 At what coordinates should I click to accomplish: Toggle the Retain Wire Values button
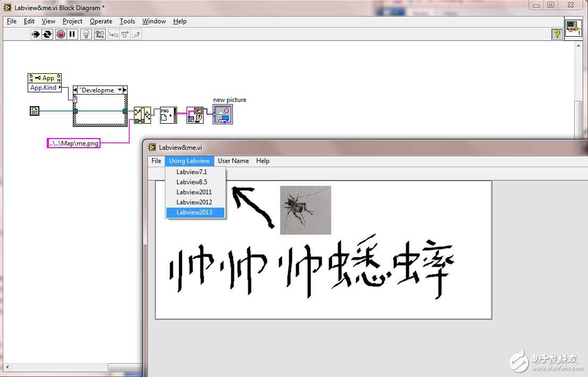coord(100,35)
